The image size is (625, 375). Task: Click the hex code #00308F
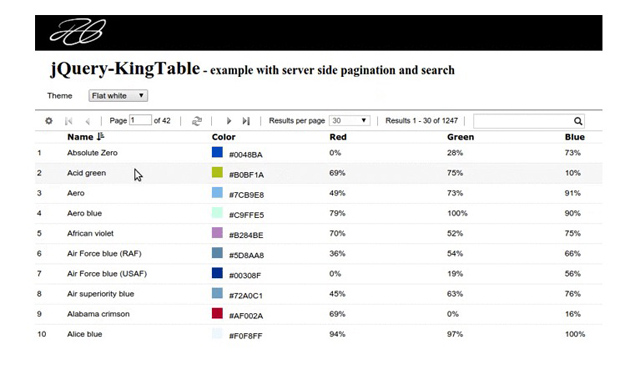coord(245,275)
